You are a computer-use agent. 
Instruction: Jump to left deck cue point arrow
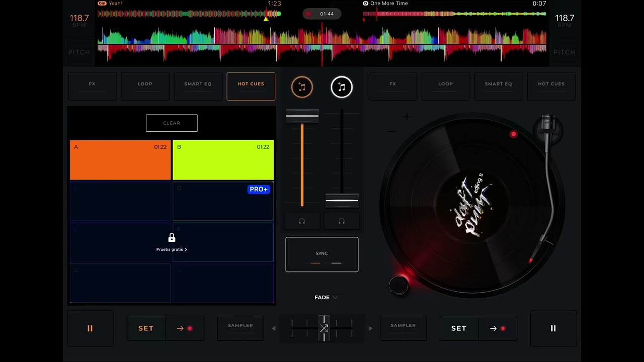pos(185,328)
